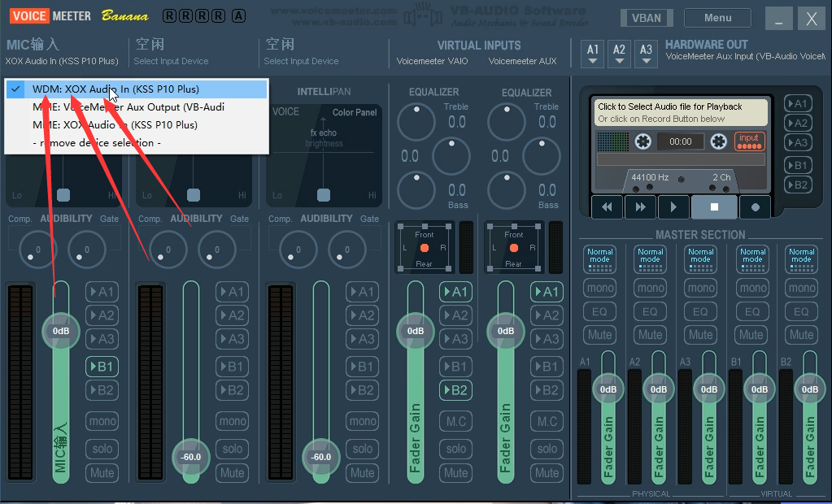Toggle M.C on the Voicemeeter AUX strip
The width and height of the screenshot is (832, 504).
point(547,421)
